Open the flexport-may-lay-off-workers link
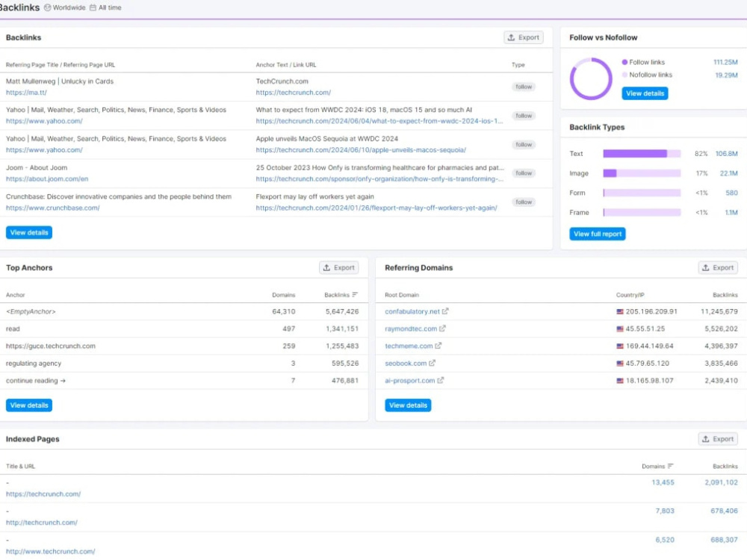The image size is (747, 560). [x=376, y=208]
